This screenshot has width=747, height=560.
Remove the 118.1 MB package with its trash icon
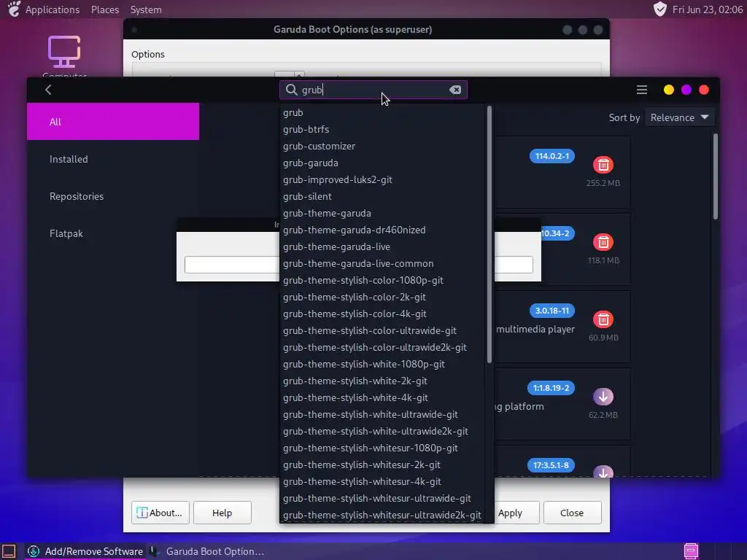coord(603,242)
